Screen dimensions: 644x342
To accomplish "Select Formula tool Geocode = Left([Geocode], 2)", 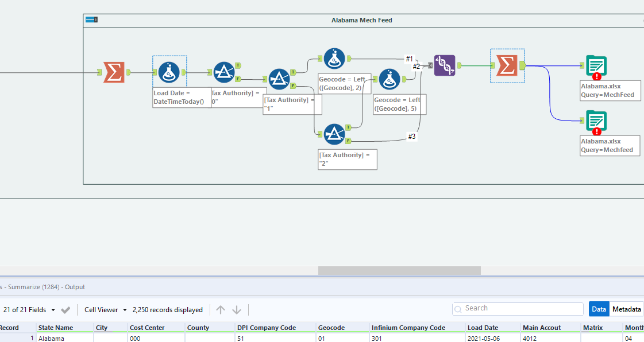I will (334, 59).
